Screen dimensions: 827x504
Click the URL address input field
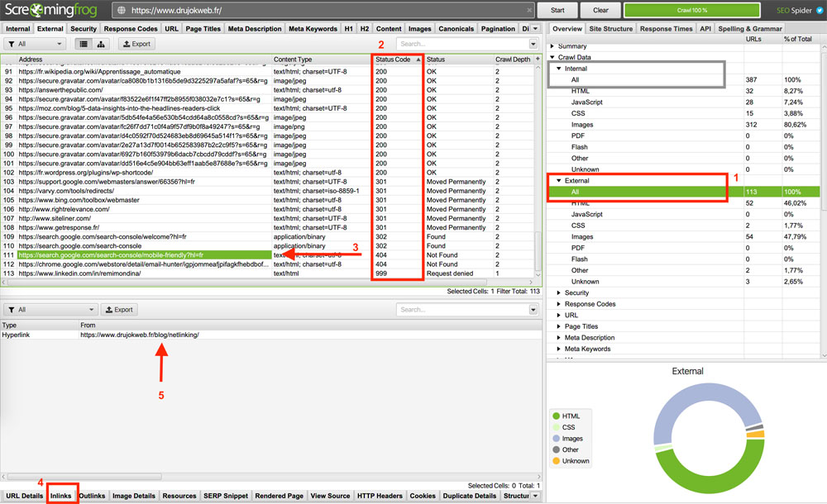[323, 10]
